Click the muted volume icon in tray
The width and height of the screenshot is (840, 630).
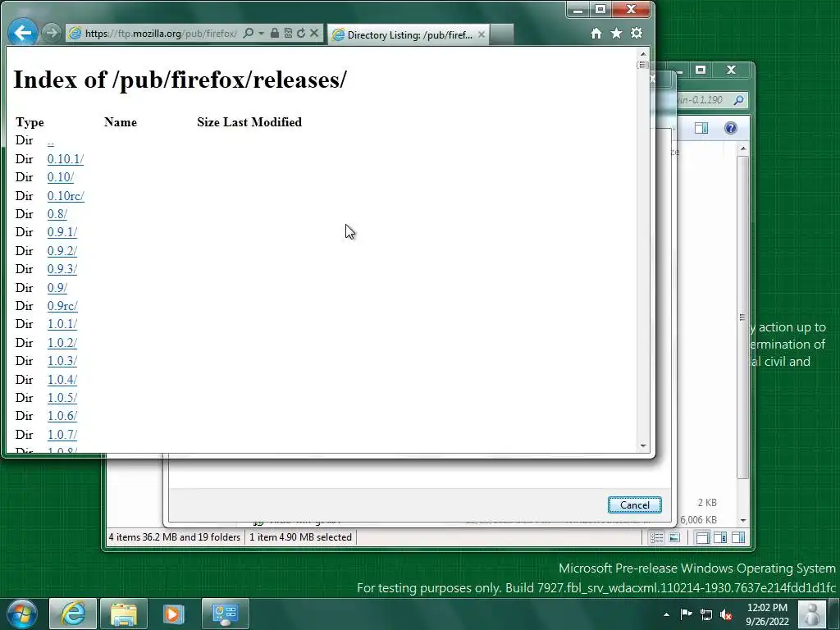pyautogui.click(x=727, y=615)
